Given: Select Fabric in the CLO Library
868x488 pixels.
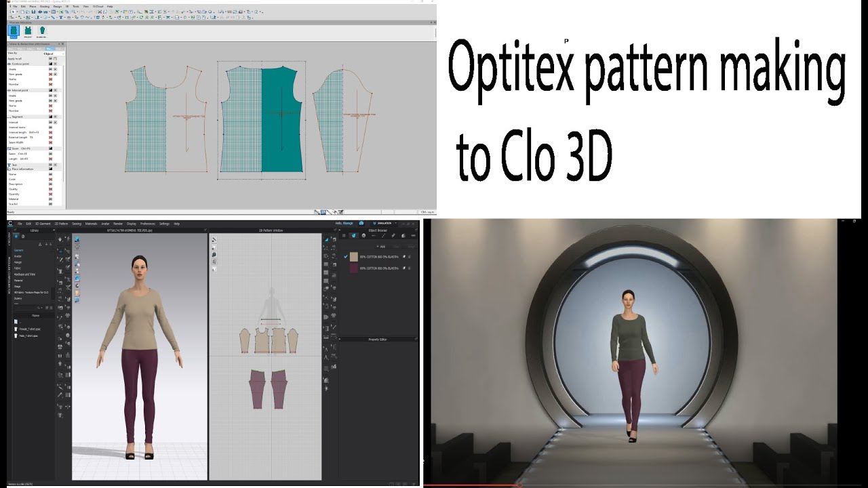Looking at the screenshot, I should (x=18, y=268).
